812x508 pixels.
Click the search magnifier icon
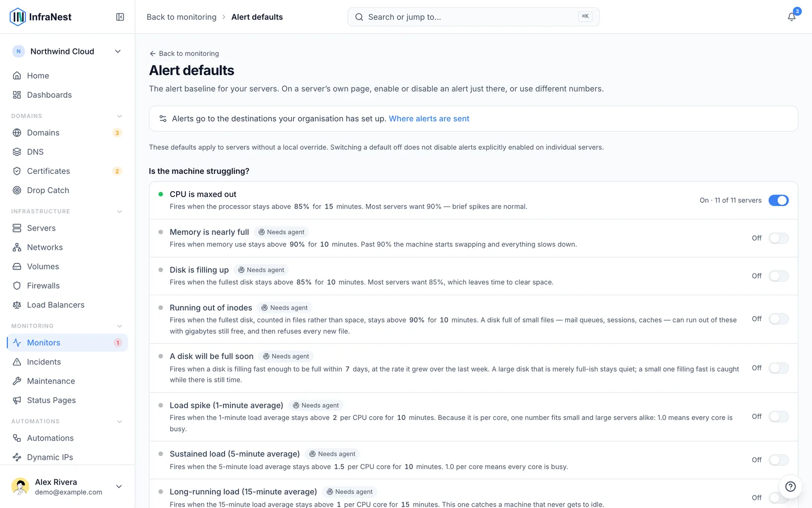point(359,17)
